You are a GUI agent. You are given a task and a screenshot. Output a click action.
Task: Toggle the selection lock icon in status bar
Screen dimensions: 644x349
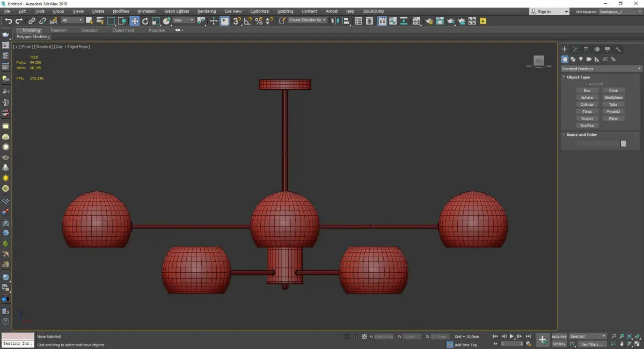(x=355, y=336)
